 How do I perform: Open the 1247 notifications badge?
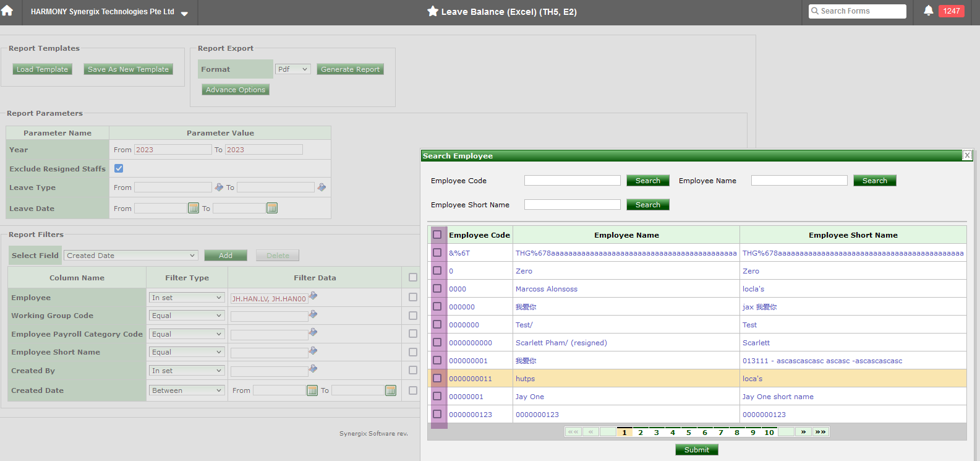(951, 11)
